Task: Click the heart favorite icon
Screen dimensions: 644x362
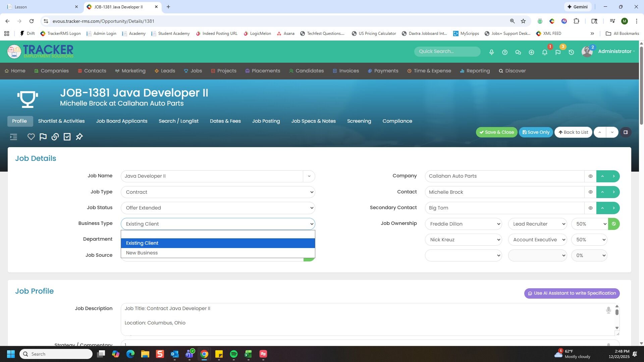Action: point(31,137)
